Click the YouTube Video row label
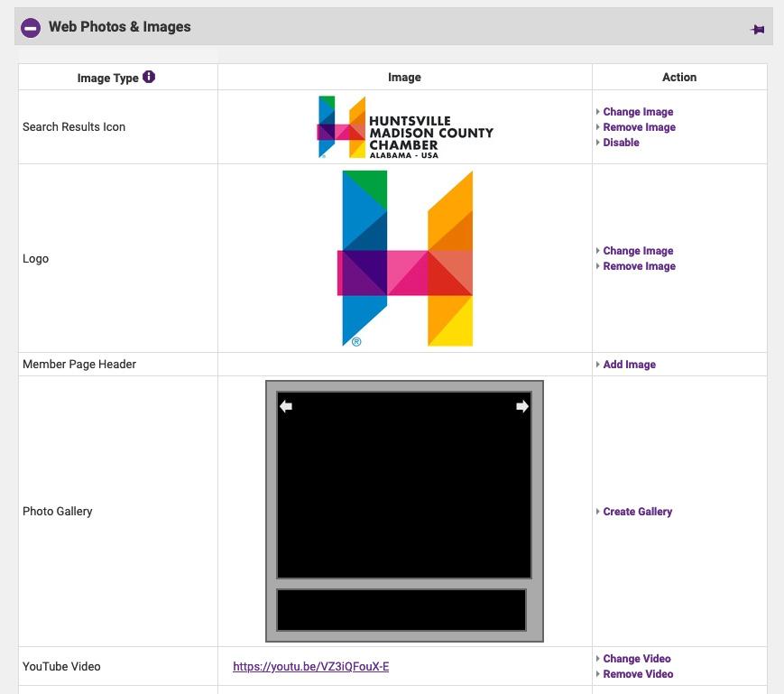Screen dimensions: 784x694 point(61,667)
